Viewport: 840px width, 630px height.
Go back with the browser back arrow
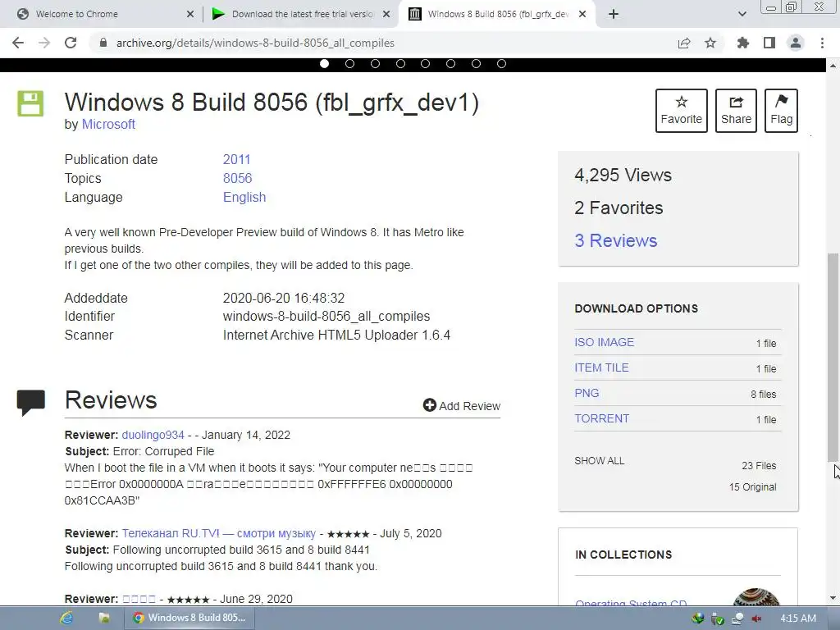pos(18,43)
